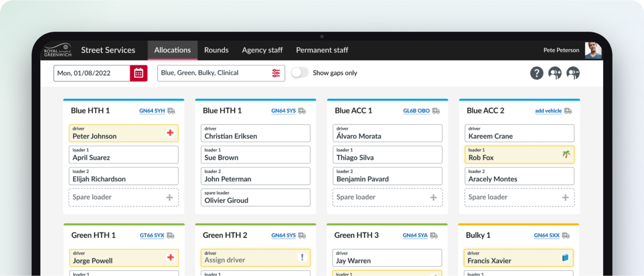Open vehicle link GL6B OBO
Screen dimensions: 644x276
pos(416,111)
